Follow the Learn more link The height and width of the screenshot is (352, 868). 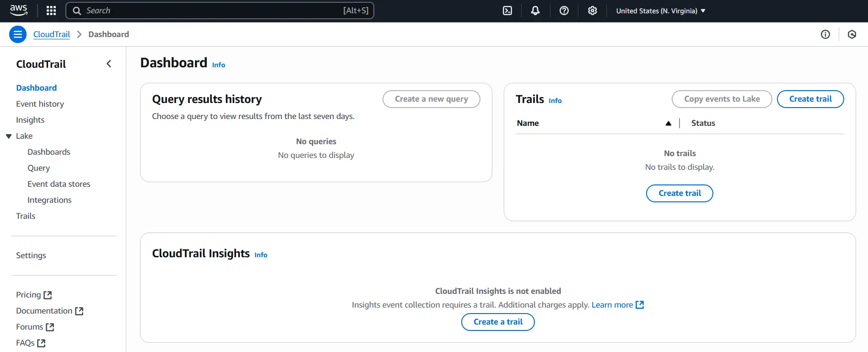[612, 305]
